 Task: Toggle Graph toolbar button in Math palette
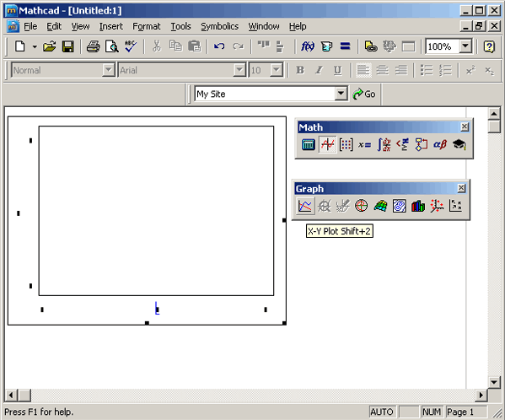pyautogui.click(x=327, y=144)
